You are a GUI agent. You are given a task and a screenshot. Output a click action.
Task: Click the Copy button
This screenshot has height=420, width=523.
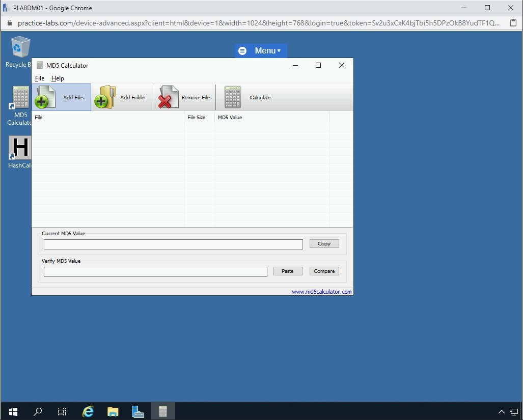[324, 244]
